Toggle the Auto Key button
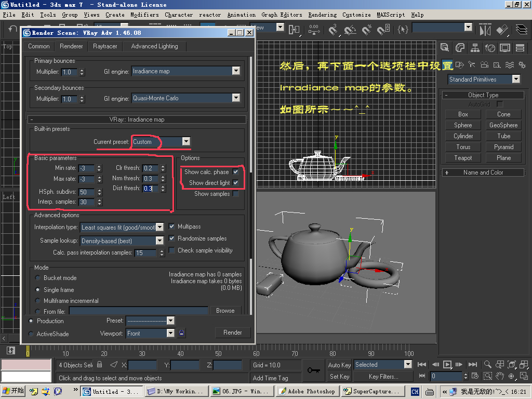Viewport: 532px width, 399px height. tap(339, 365)
